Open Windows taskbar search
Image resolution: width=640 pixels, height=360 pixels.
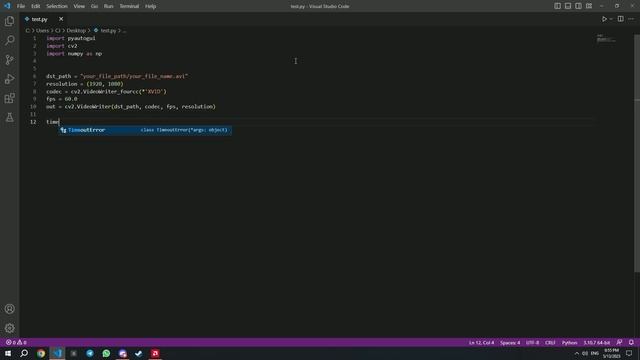24,353
